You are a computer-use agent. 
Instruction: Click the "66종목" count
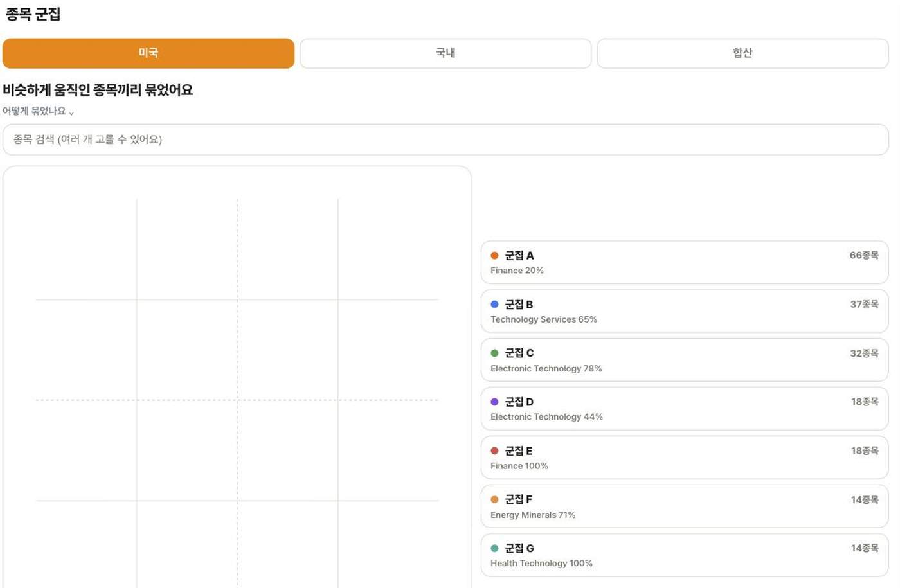tap(864, 255)
